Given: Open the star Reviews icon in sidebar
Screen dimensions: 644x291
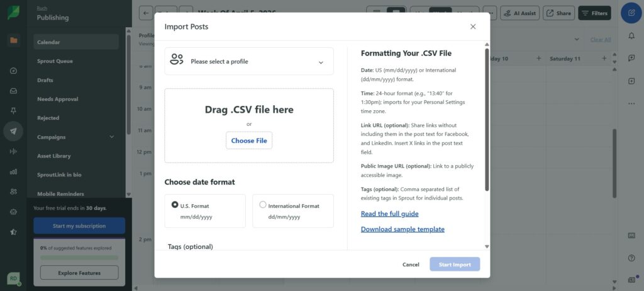Looking at the screenshot, I should (x=14, y=232).
